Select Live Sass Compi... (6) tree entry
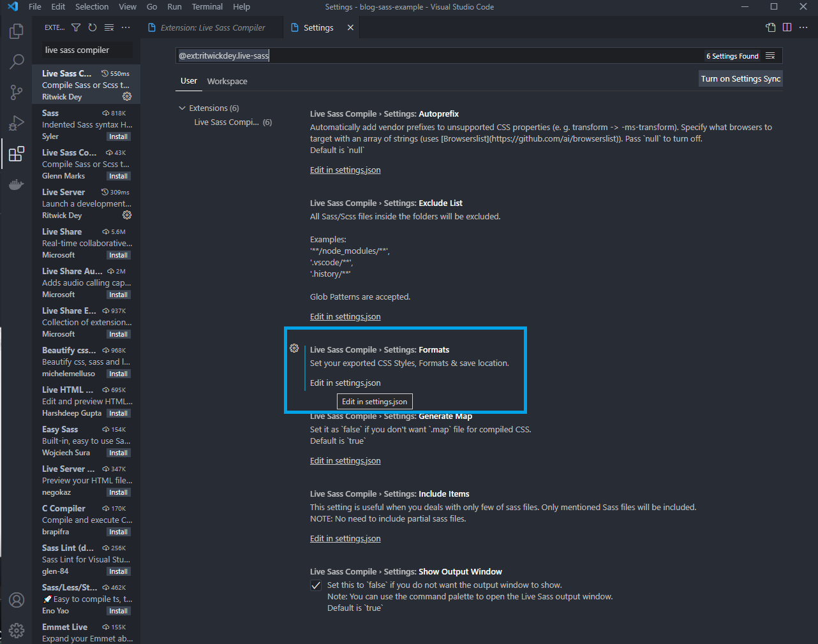 [233, 122]
